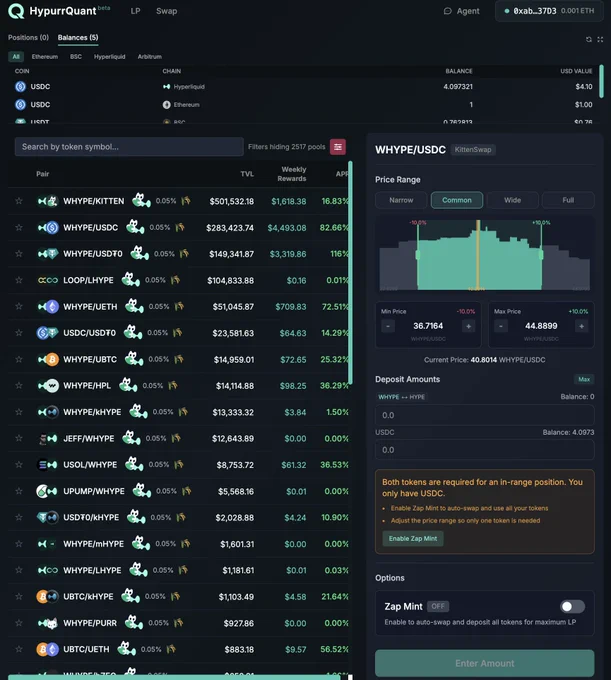This screenshot has height=680, width=611.
Task: Favorite the WHYPE/KITTEN pair star
Action: pos(19,201)
